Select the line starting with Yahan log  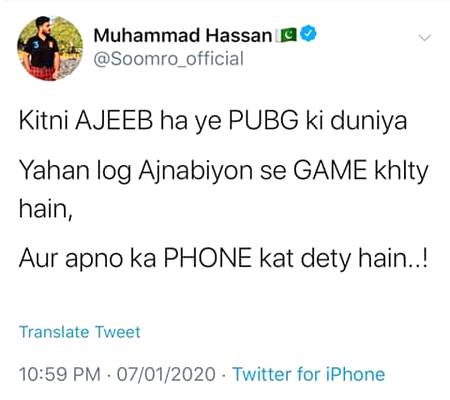223,171
